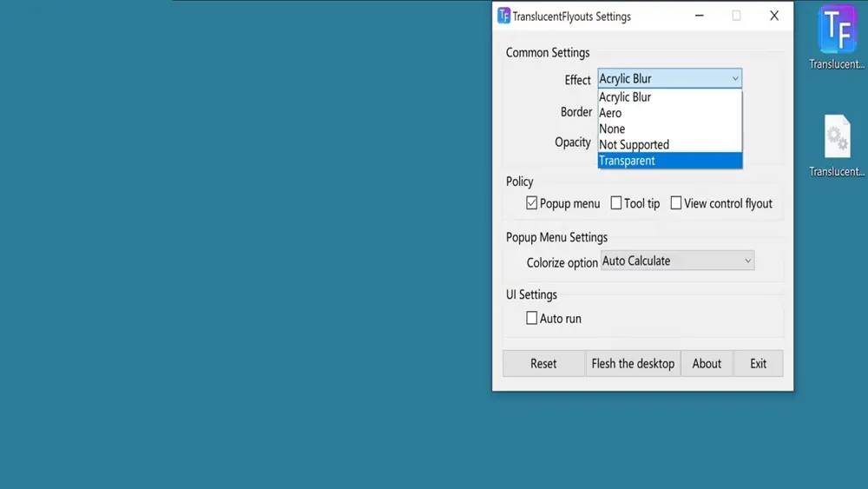Minimize the TranslucentFlyouts Settings window
Image resolution: width=868 pixels, height=489 pixels.
click(x=700, y=16)
